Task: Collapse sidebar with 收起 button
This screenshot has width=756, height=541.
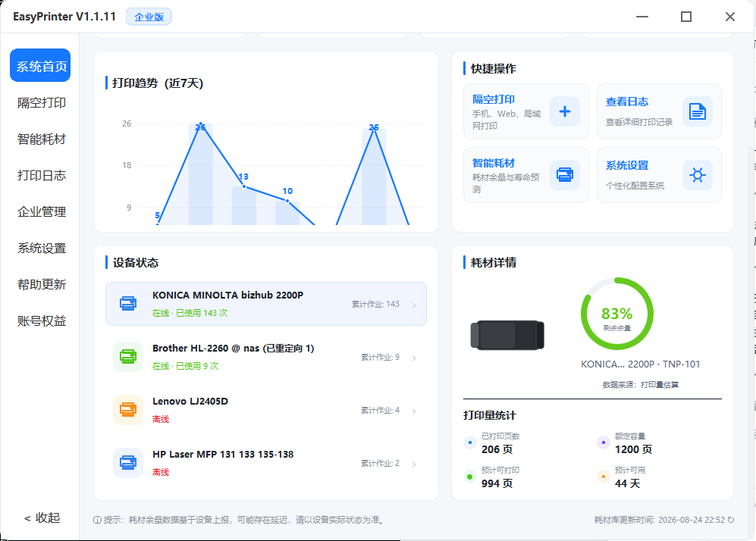Action: click(x=42, y=518)
